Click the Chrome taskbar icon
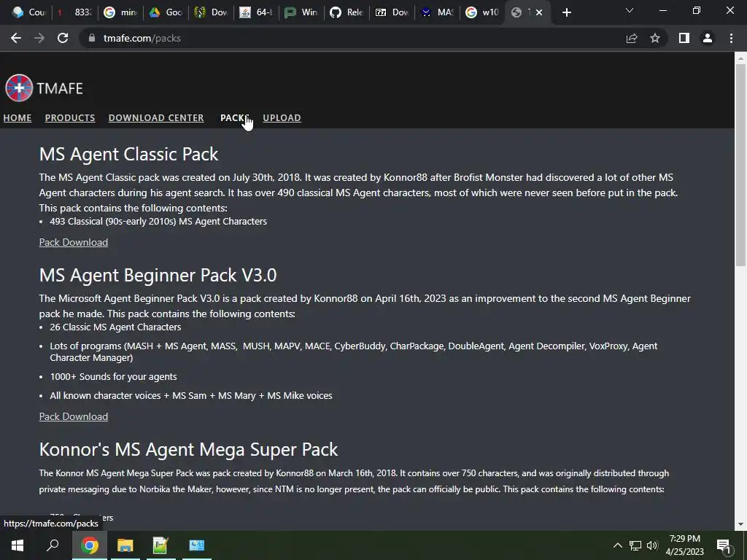Image resolution: width=747 pixels, height=560 pixels. tap(89, 545)
